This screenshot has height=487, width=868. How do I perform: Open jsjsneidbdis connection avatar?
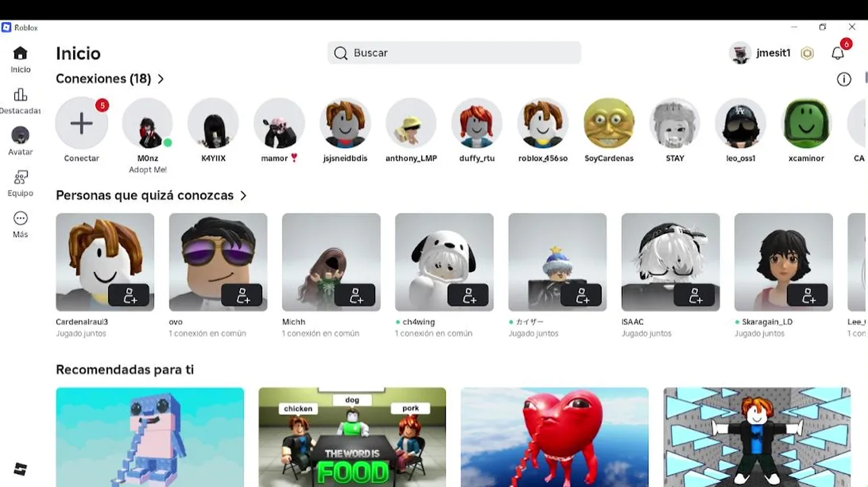point(345,123)
